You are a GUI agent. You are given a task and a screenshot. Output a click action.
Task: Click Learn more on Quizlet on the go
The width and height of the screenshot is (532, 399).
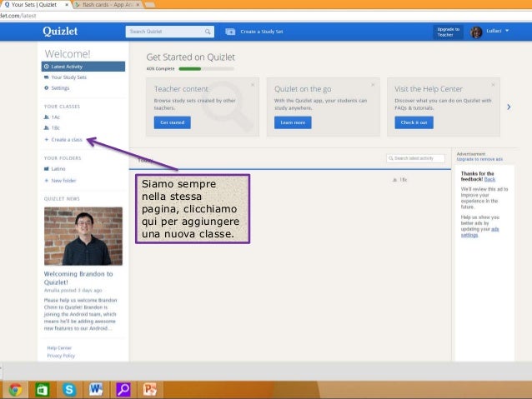tap(293, 122)
